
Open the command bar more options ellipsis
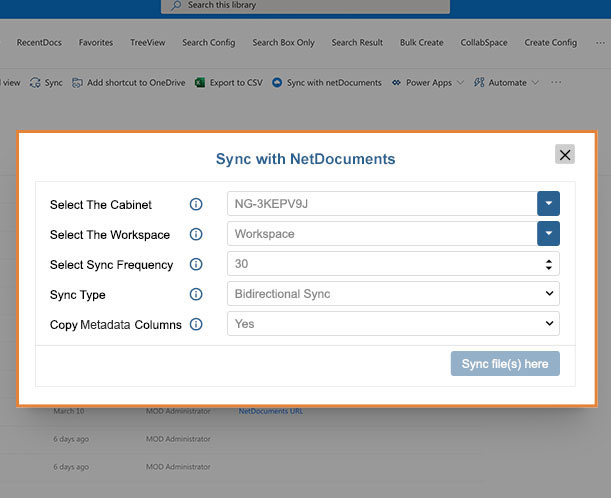point(556,82)
